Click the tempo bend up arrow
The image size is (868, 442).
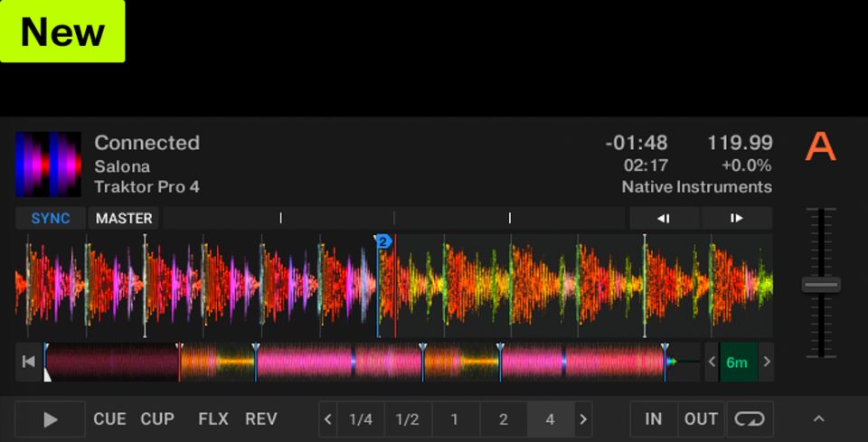tap(737, 218)
